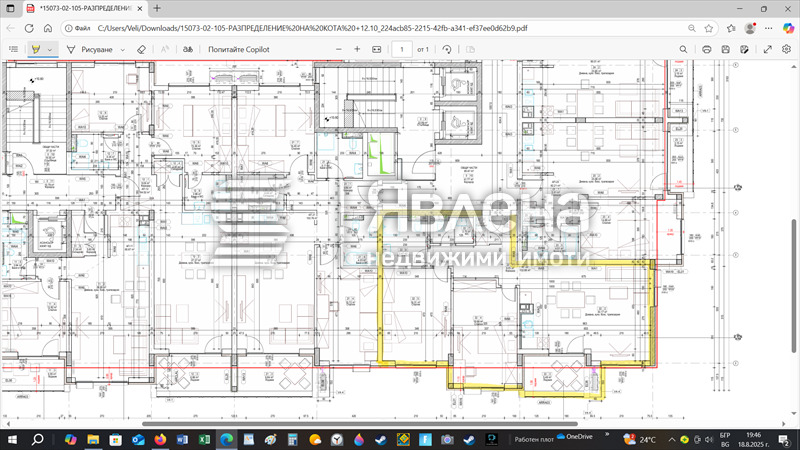The image size is (800, 450).
Task: Open PDF viewer settings gear
Action: 786,49
